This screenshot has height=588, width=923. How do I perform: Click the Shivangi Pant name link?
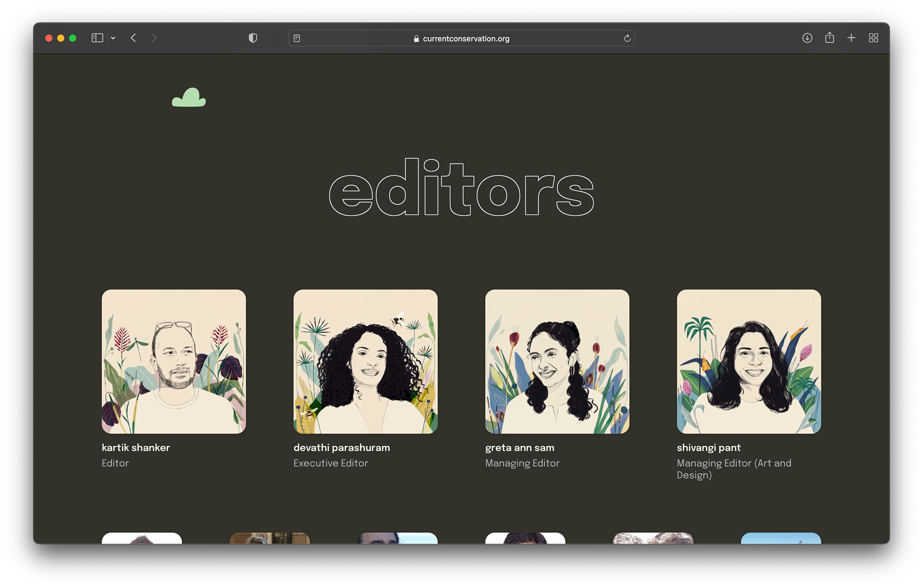click(x=709, y=448)
